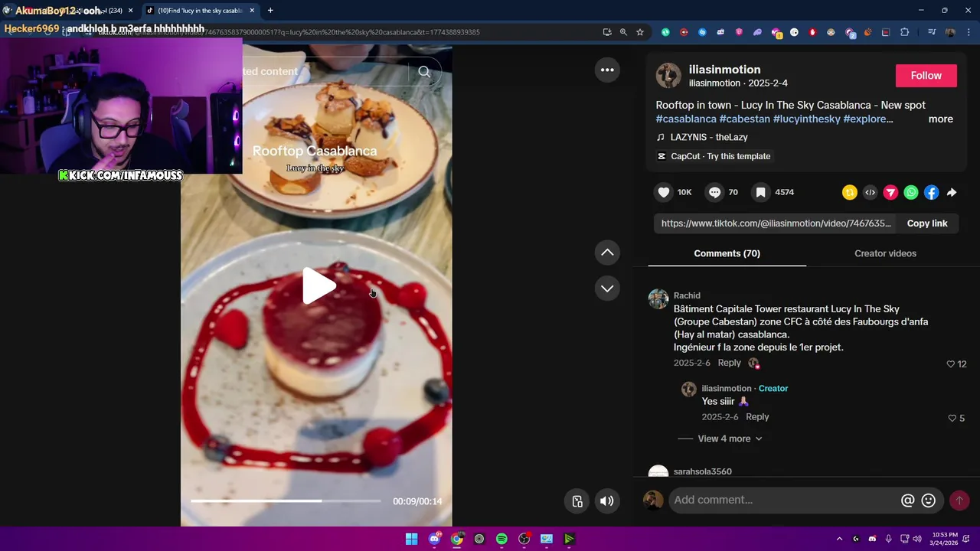Open a new browser tab
Image resolution: width=980 pixels, height=551 pixels.
click(270, 11)
